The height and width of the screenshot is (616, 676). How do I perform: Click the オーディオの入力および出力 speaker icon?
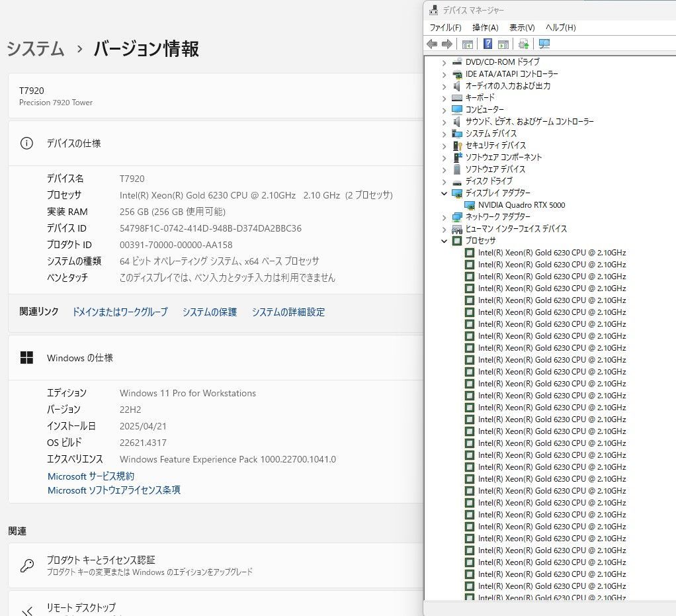click(457, 86)
